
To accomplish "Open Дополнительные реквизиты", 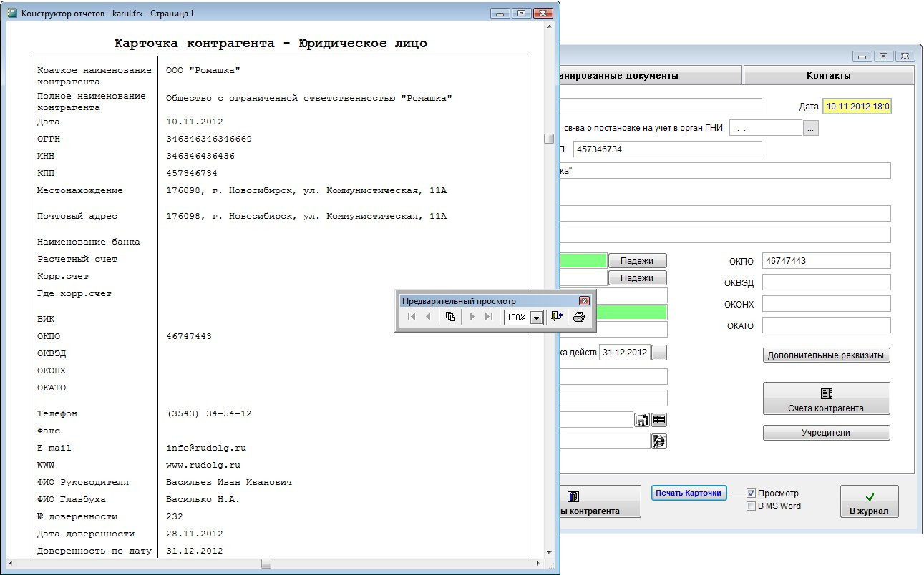I will (x=826, y=355).
